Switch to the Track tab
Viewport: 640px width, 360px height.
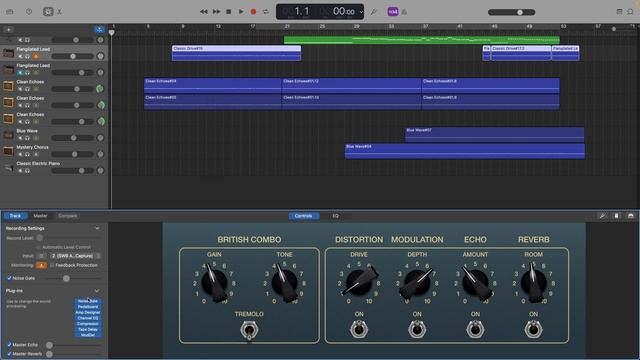15,216
